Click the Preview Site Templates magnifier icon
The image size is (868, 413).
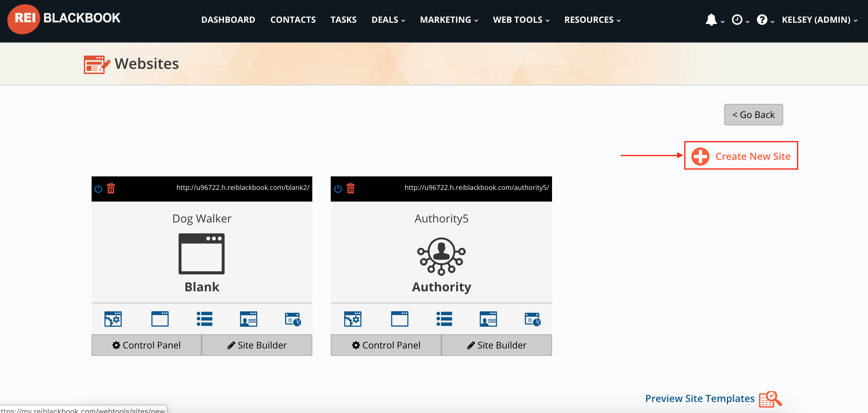click(x=770, y=399)
